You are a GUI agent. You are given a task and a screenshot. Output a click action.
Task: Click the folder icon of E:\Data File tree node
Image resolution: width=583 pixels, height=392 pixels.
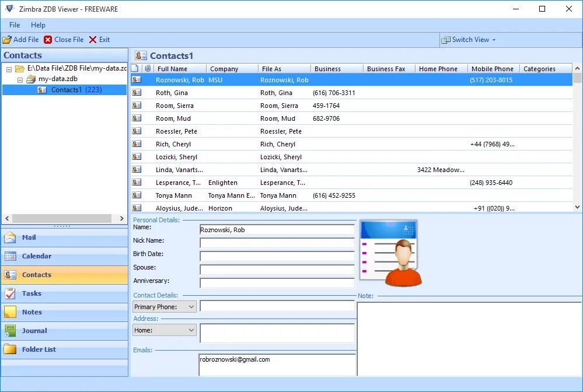point(20,68)
